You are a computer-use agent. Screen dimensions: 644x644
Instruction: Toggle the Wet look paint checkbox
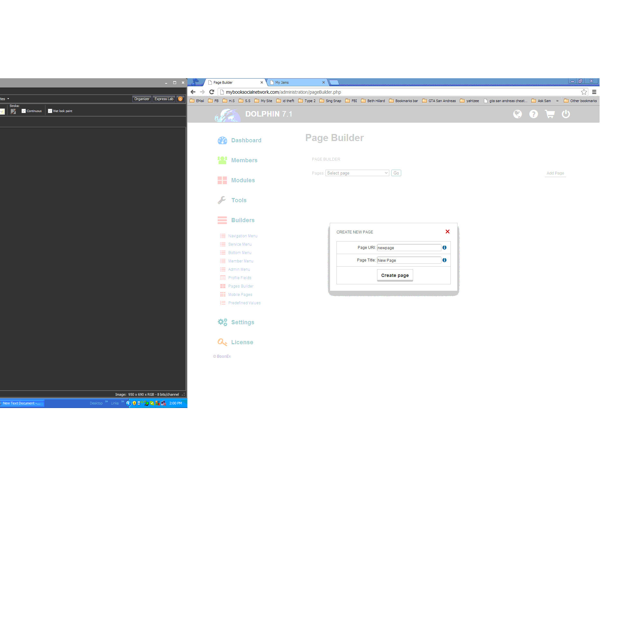tap(50, 111)
